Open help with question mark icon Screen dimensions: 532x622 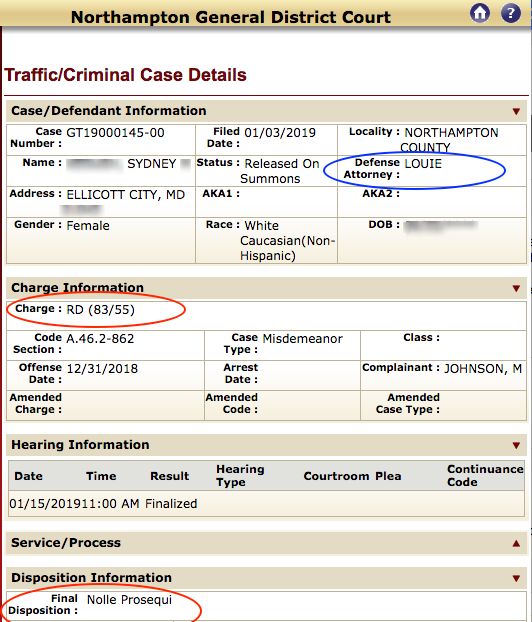pos(511,13)
